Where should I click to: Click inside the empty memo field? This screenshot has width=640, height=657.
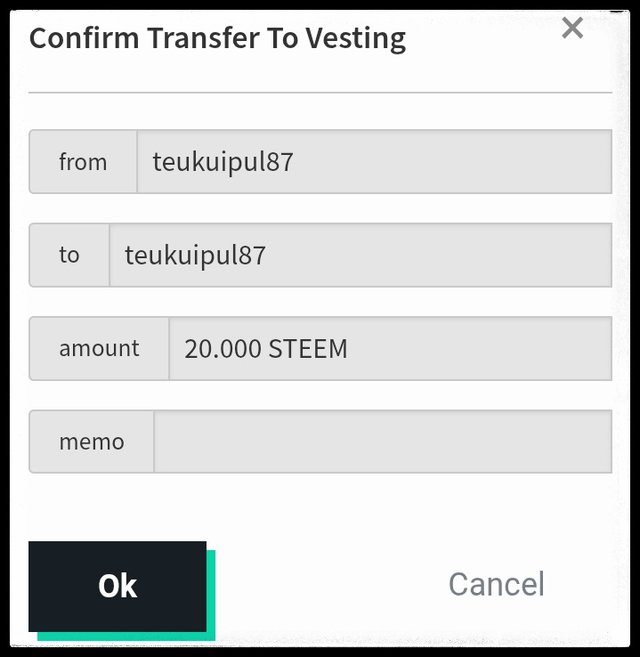[380, 442]
